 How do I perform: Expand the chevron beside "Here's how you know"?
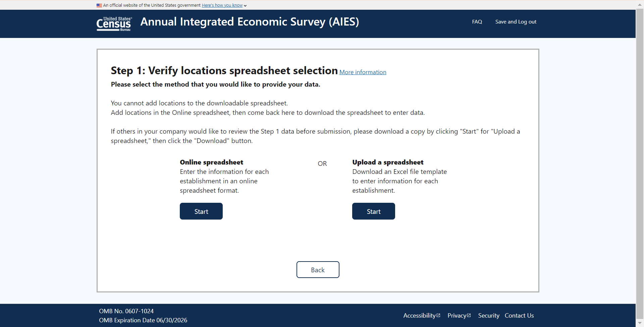(x=245, y=6)
